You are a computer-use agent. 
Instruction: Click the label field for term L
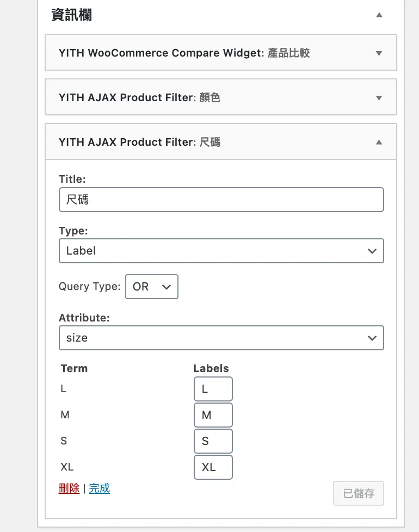coord(213,389)
